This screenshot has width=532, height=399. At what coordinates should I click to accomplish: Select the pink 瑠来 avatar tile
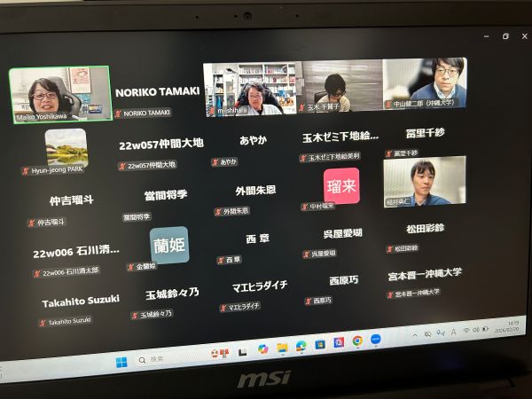[341, 186]
